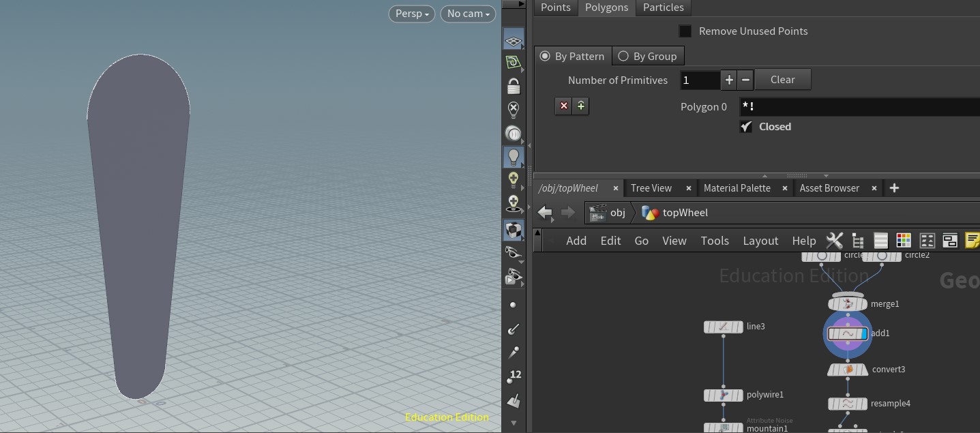Open the No cam camera dropdown
Viewport: 980px width, 433px height.
click(468, 14)
